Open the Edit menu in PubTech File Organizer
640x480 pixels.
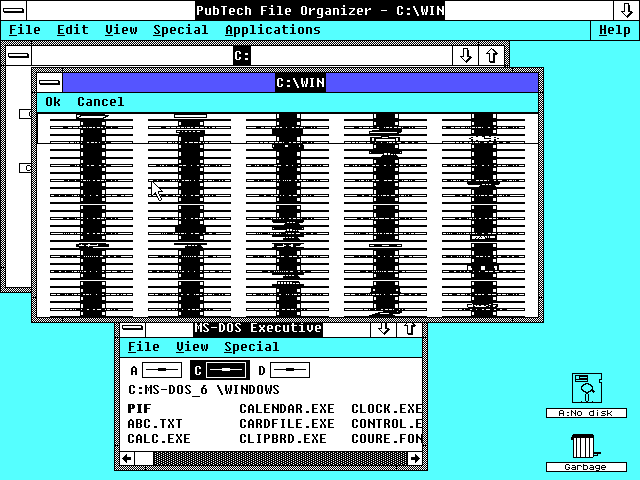73,30
